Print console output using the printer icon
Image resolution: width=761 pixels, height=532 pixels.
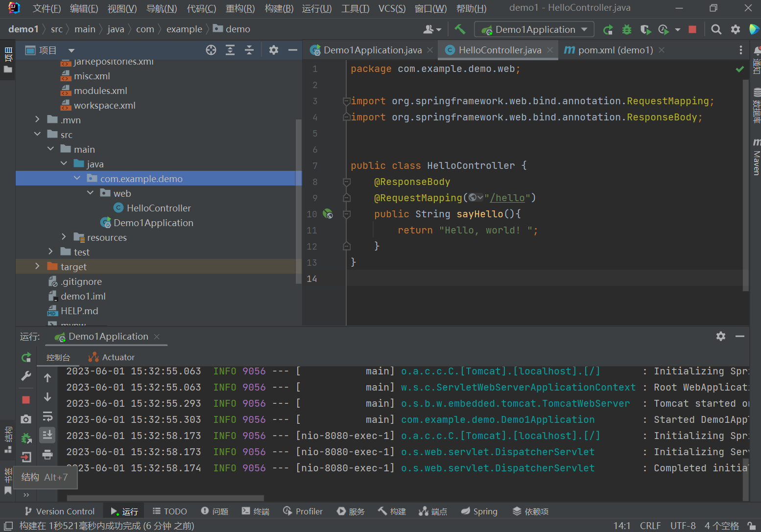(x=48, y=455)
